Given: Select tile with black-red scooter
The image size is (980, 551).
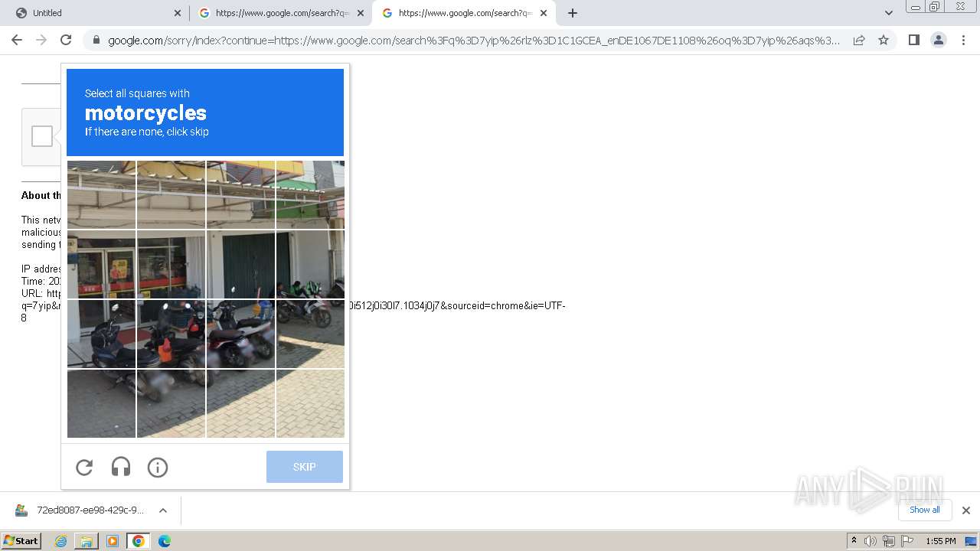Looking at the screenshot, I should tap(240, 334).
